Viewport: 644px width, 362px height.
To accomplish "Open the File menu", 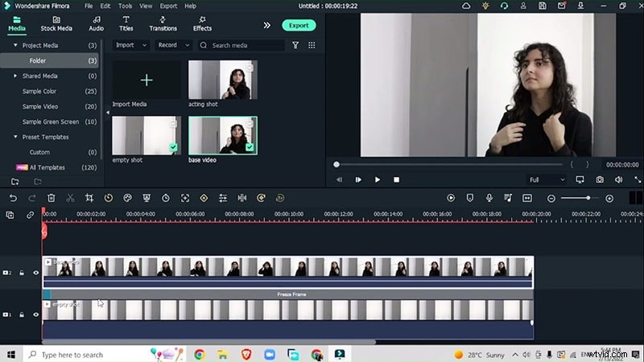I will click(x=89, y=6).
